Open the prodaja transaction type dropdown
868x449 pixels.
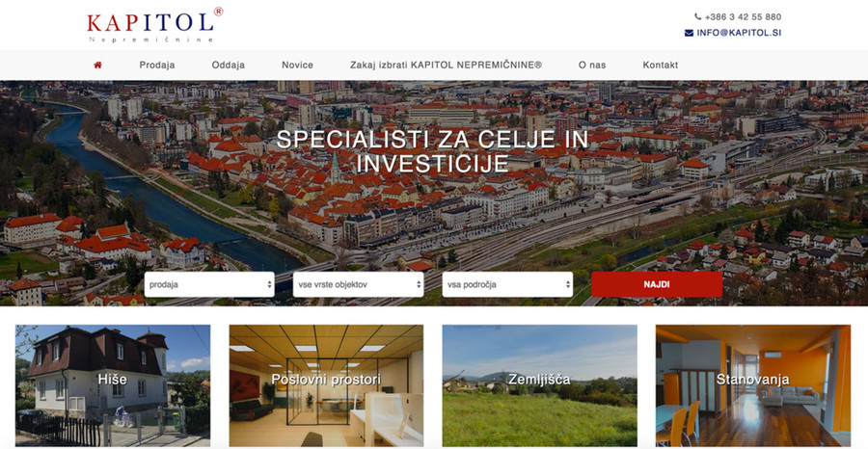click(209, 284)
